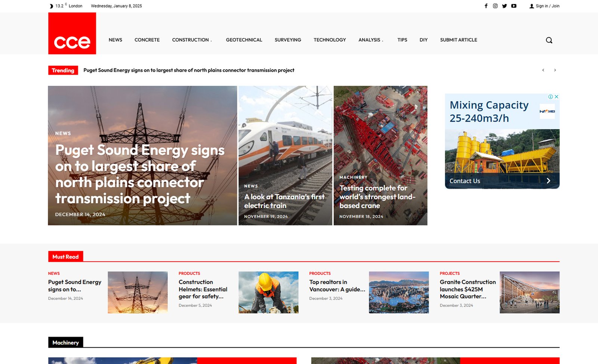Open Tanzania's first electric train article
This screenshot has width=598, height=364.
[284, 201]
